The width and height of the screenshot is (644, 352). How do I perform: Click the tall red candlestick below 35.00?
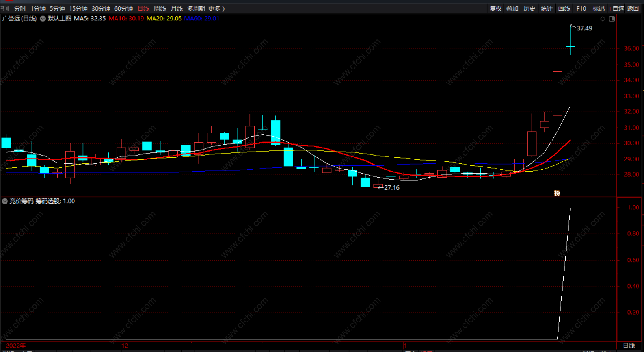coord(557,94)
